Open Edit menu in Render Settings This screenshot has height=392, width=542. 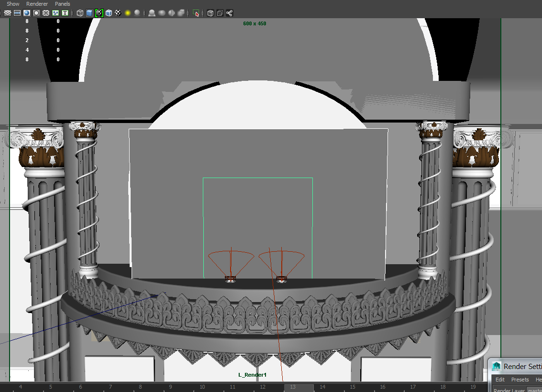(x=500, y=380)
